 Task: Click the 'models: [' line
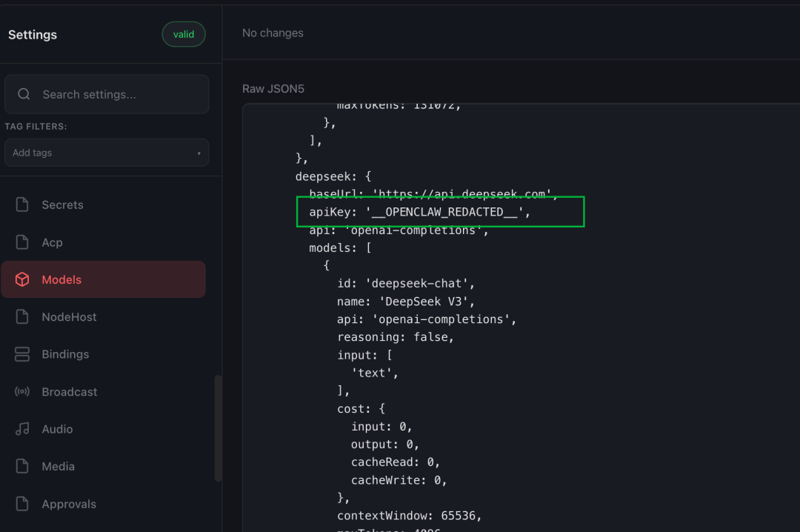tap(340, 247)
